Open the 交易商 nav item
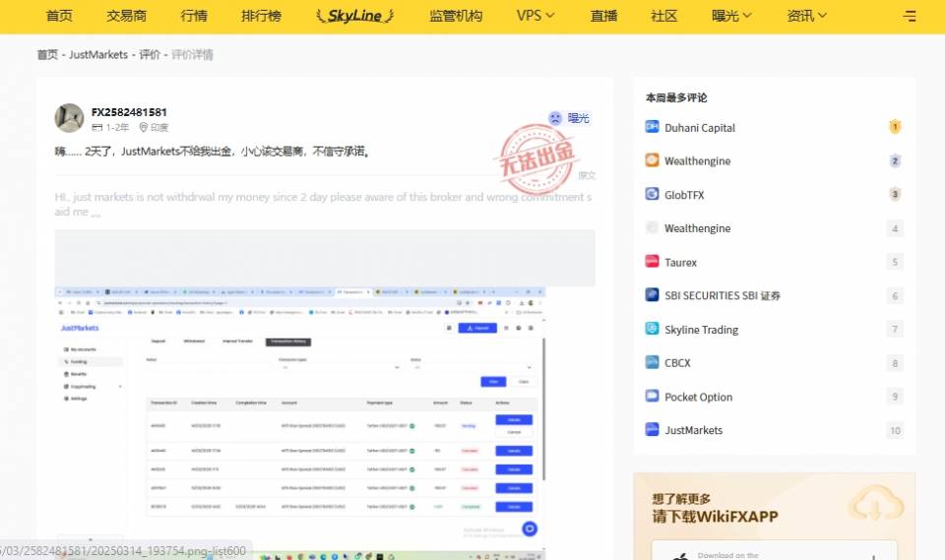945x560 pixels. point(127,16)
